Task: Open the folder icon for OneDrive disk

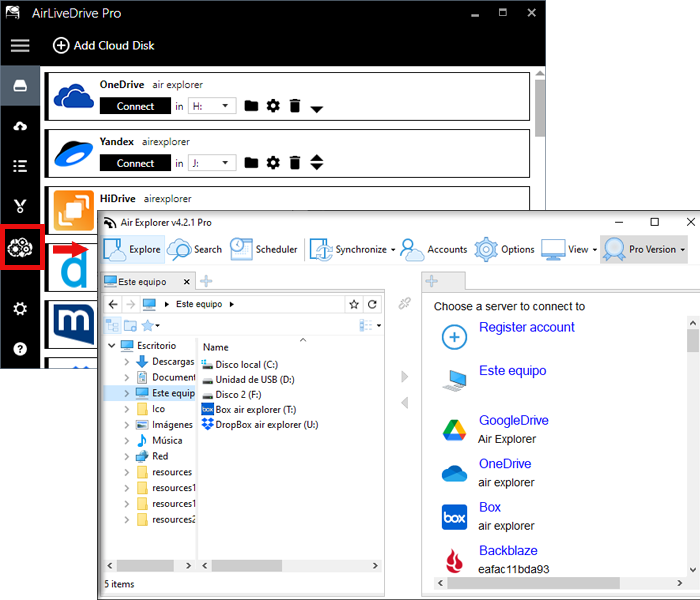Action: click(x=251, y=106)
